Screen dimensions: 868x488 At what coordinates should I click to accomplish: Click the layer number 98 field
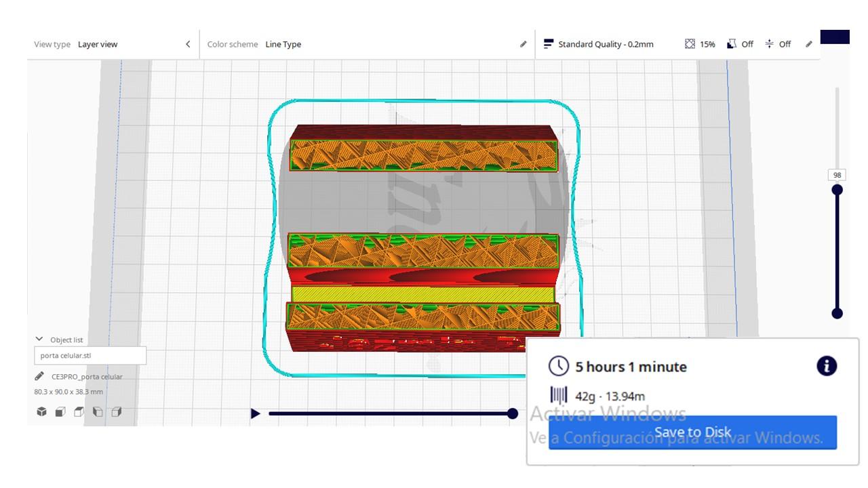(837, 175)
